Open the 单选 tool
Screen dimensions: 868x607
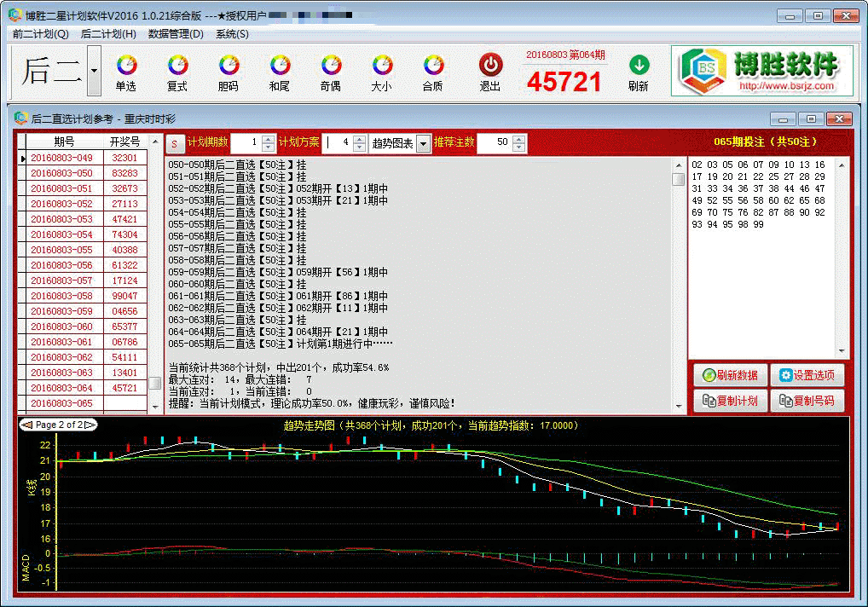tap(126, 72)
